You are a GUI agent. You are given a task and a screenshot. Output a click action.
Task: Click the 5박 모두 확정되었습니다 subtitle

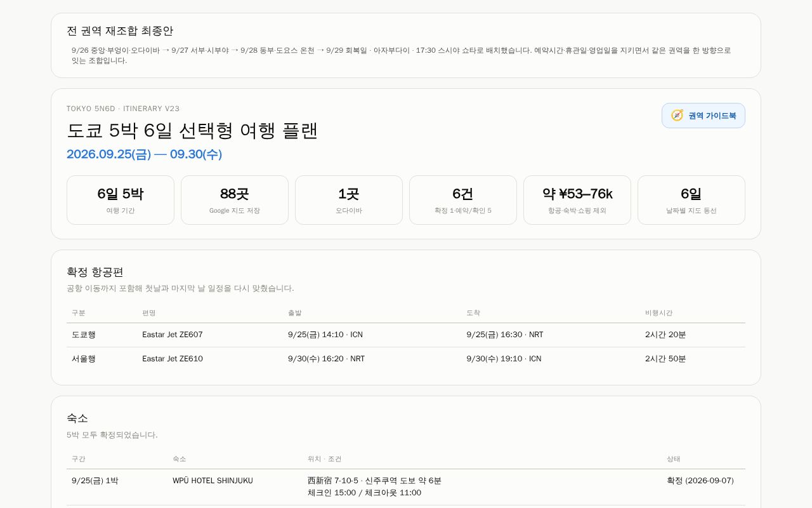[x=112, y=435]
